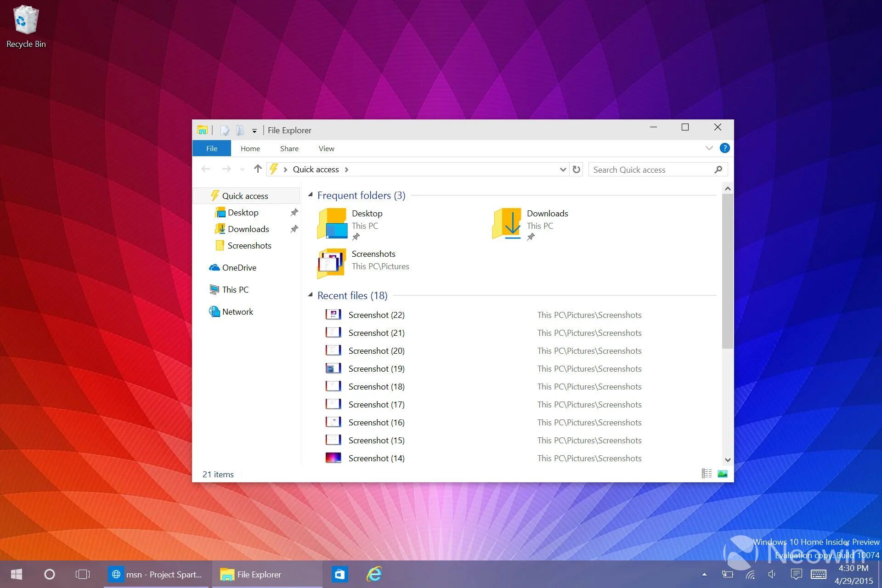Click the Screenshot (14) thumbnail
The height and width of the screenshot is (588, 882).
pyautogui.click(x=333, y=458)
